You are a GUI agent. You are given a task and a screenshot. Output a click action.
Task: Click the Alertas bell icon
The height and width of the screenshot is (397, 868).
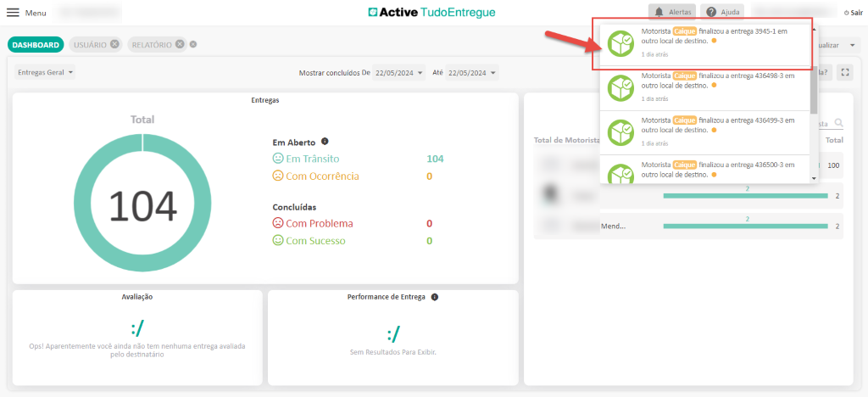[659, 13]
